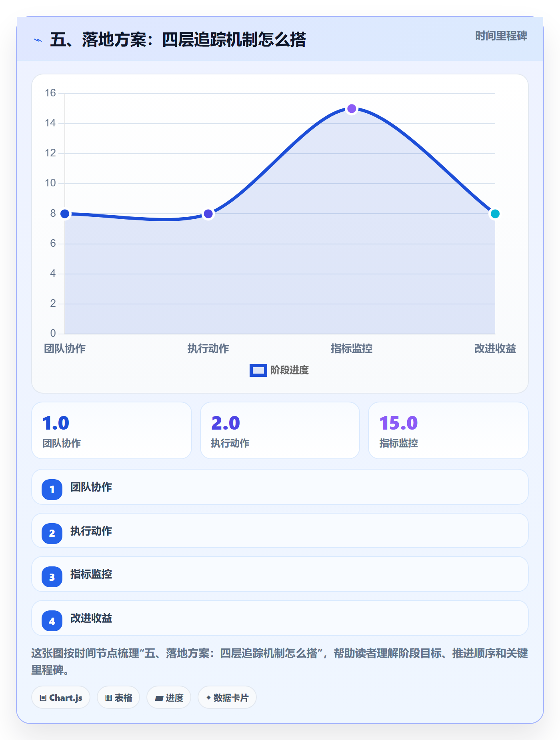The width and height of the screenshot is (560, 740).
Task: Open the 1.0 团队协作 stat card
Action: (x=112, y=430)
